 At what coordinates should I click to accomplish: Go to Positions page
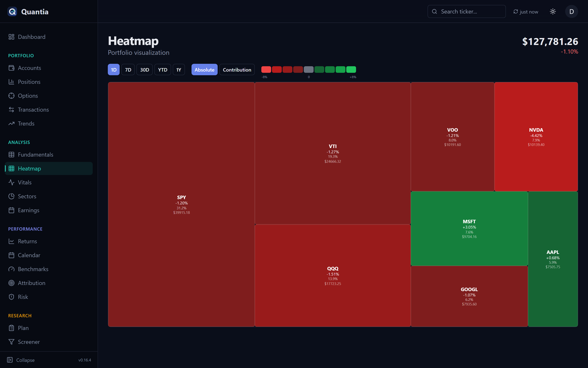coord(49,82)
